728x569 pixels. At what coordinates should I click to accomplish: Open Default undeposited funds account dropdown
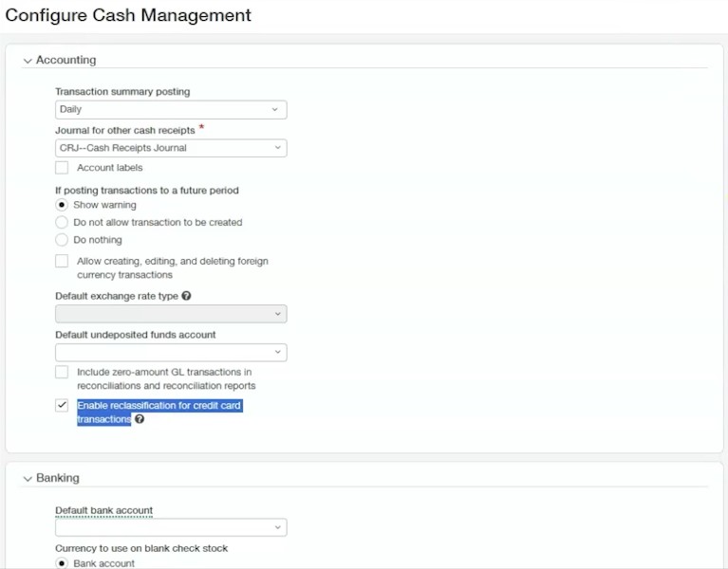(171, 353)
